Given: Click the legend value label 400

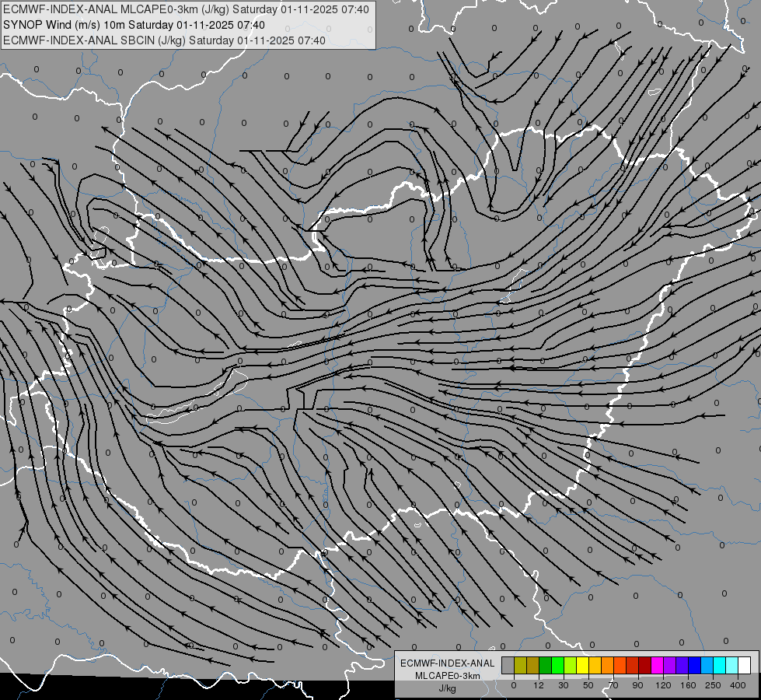Looking at the screenshot, I should click(x=738, y=685).
